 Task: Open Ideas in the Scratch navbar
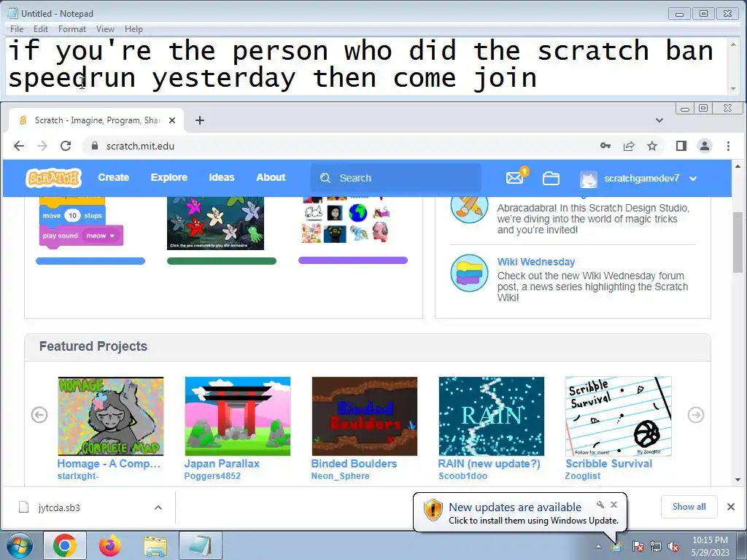click(222, 177)
